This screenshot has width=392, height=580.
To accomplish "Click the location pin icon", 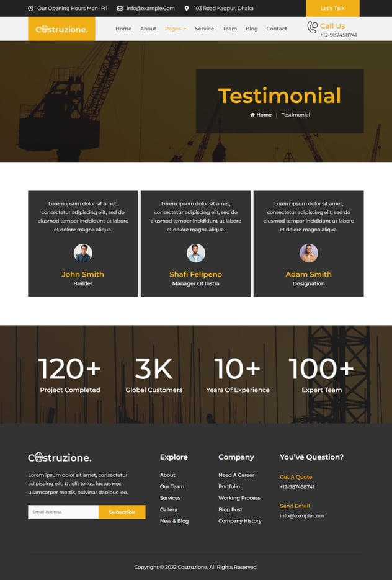I will [x=187, y=9].
